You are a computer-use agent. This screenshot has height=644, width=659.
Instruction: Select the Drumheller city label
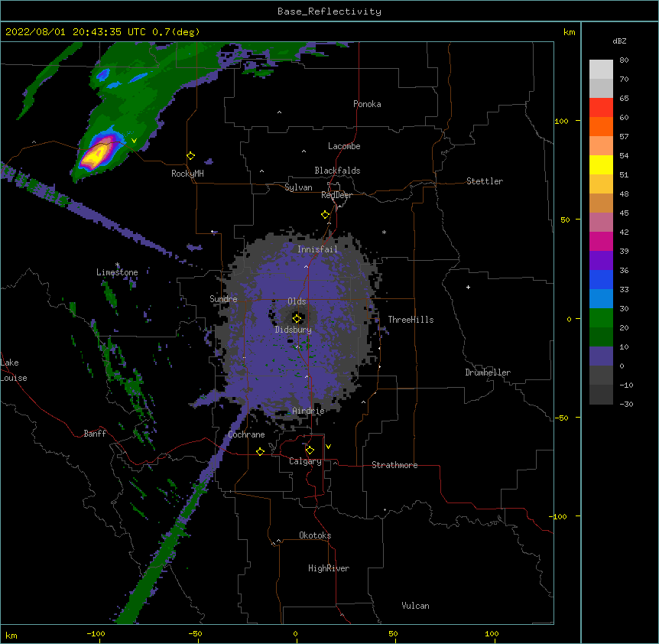pyautogui.click(x=488, y=372)
